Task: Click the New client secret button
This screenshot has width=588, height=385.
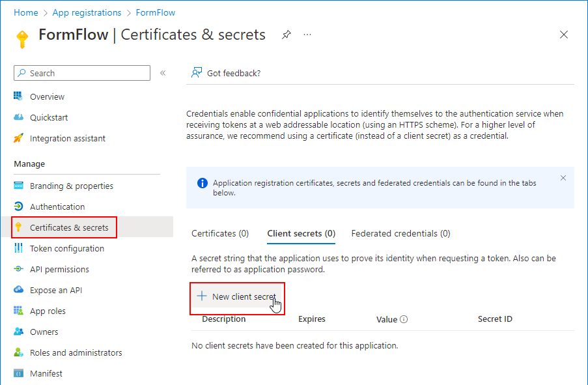Action: click(237, 296)
